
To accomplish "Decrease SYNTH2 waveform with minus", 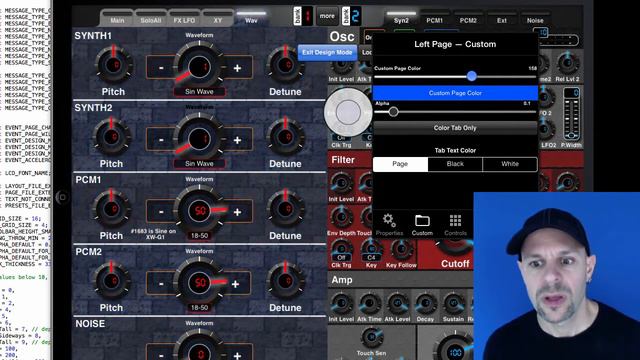I will coord(161,140).
